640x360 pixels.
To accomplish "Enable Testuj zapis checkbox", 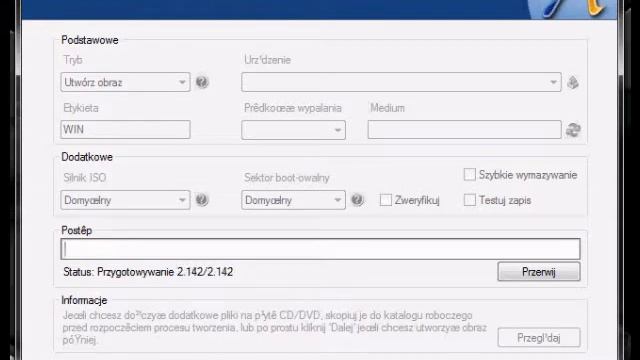I will [470, 200].
